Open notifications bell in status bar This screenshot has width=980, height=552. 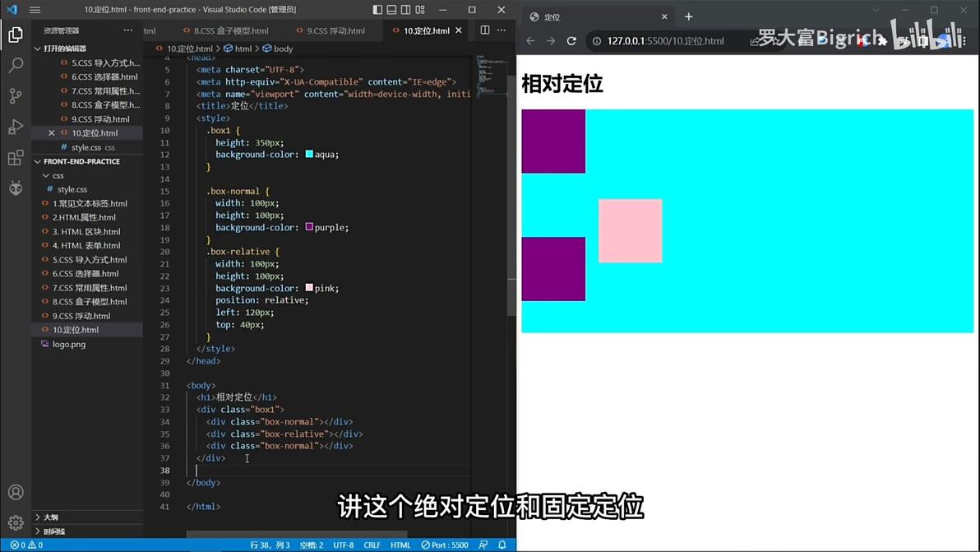(x=502, y=545)
